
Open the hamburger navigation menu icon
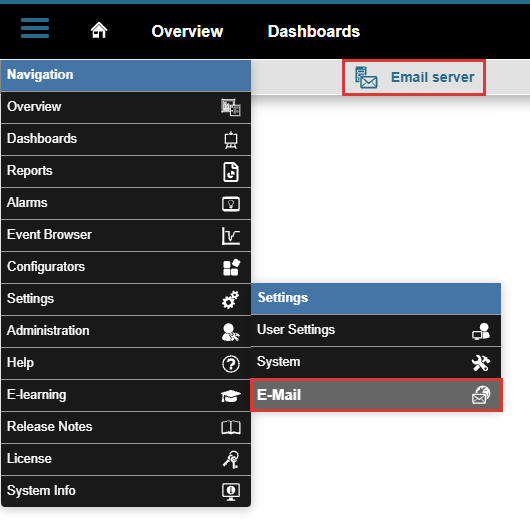pyautogui.click(x=35, y=28)
